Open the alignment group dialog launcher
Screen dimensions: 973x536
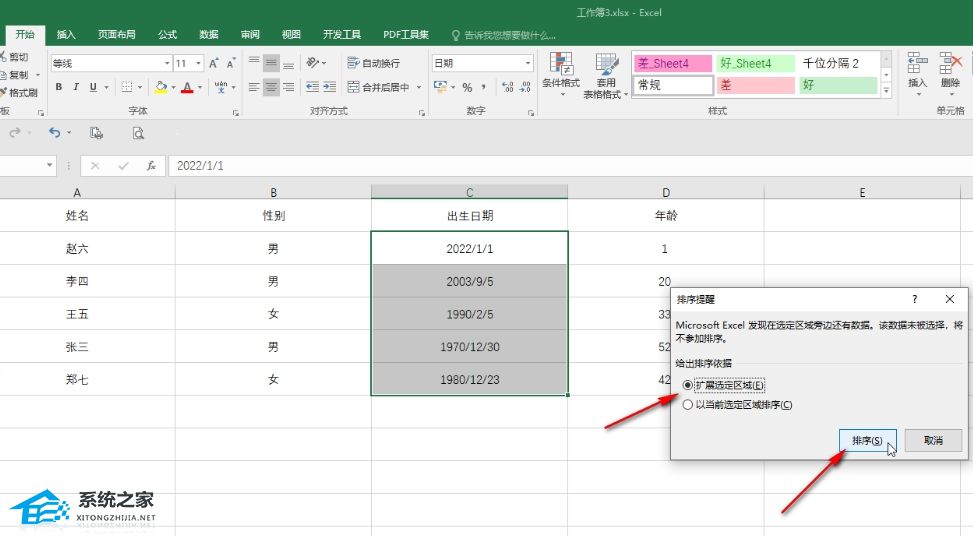(x=422, y=113)
